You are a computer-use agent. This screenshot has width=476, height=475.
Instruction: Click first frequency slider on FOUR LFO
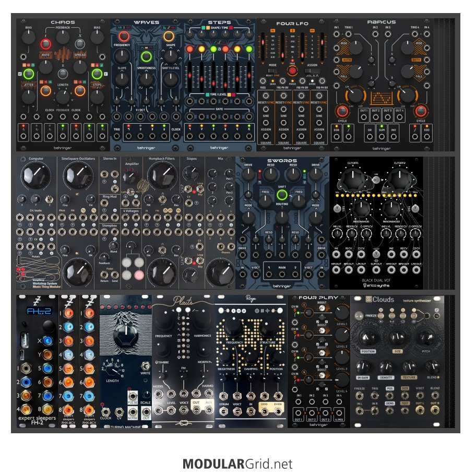(x=263, y=46)
